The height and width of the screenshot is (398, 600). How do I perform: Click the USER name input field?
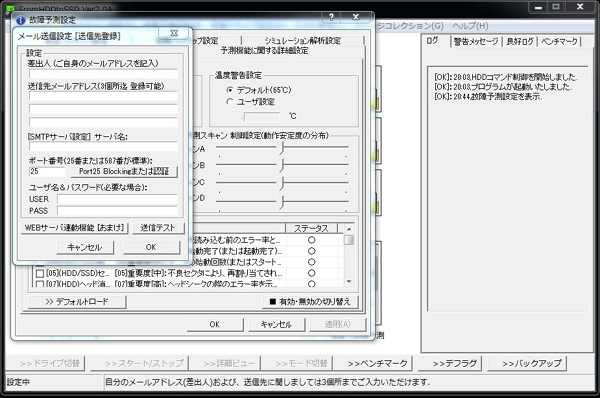click(117, 199)
